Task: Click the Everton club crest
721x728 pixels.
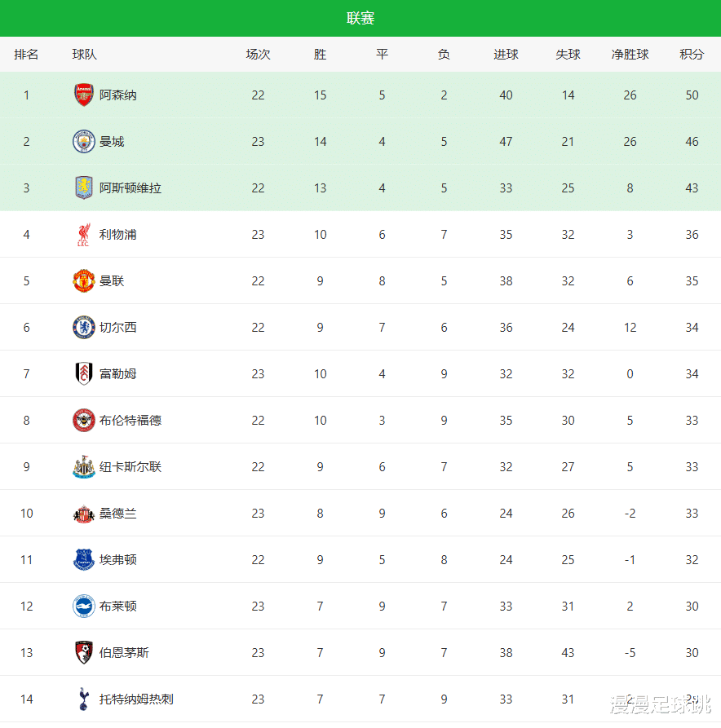Action: 83,560
